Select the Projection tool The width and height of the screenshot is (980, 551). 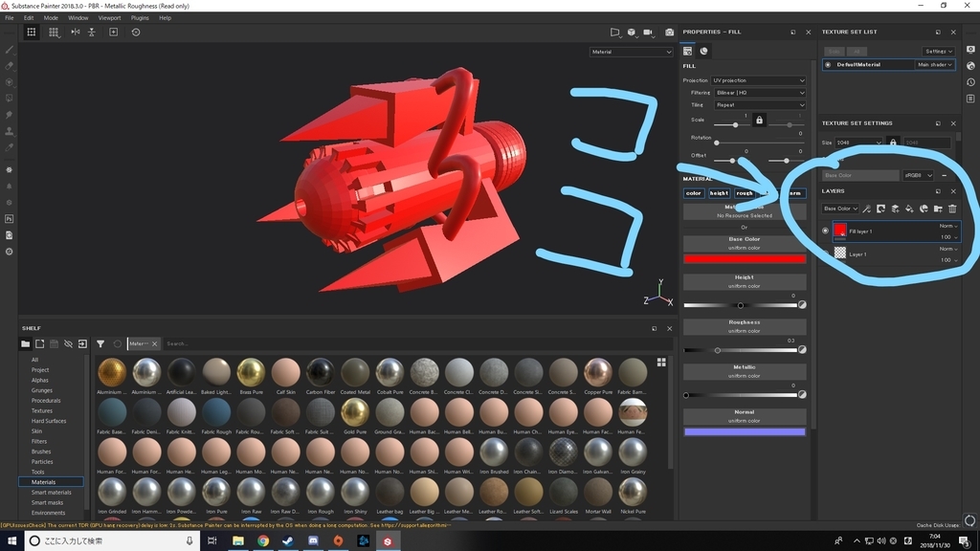click(10, 82)
